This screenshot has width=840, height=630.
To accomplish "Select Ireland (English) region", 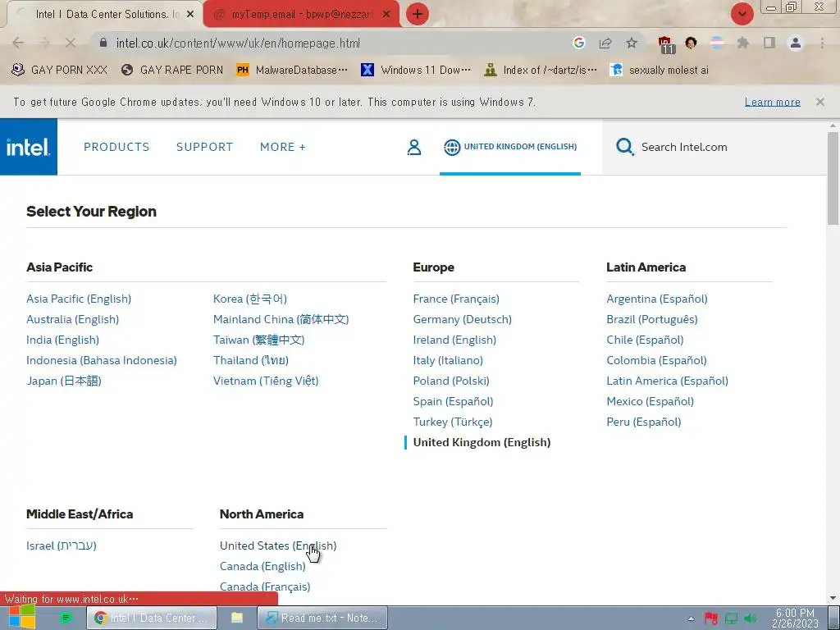I will (x=454, y=340).
